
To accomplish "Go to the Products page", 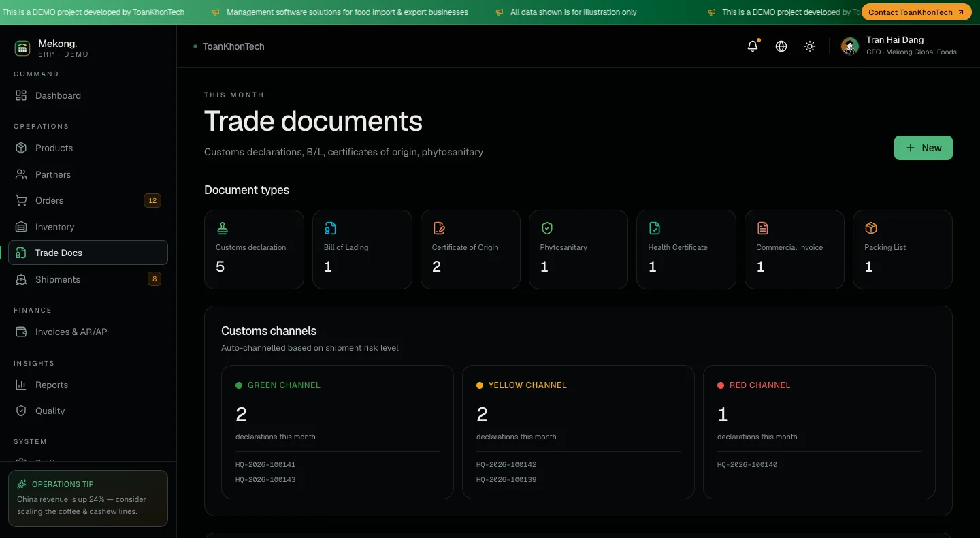I will pyautogui.click(x=88, y=148).
